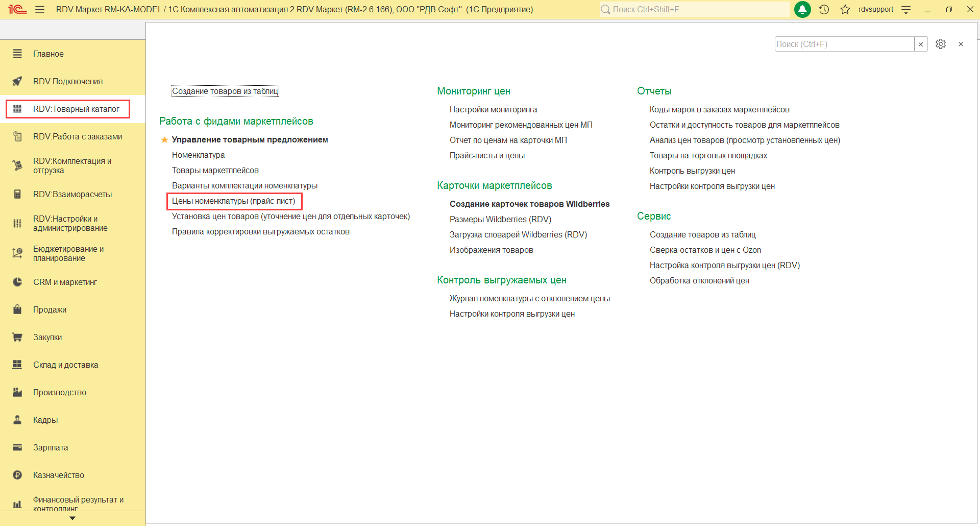
Task: Open the Казначейство sidebar section
Action: click(59, 475)
